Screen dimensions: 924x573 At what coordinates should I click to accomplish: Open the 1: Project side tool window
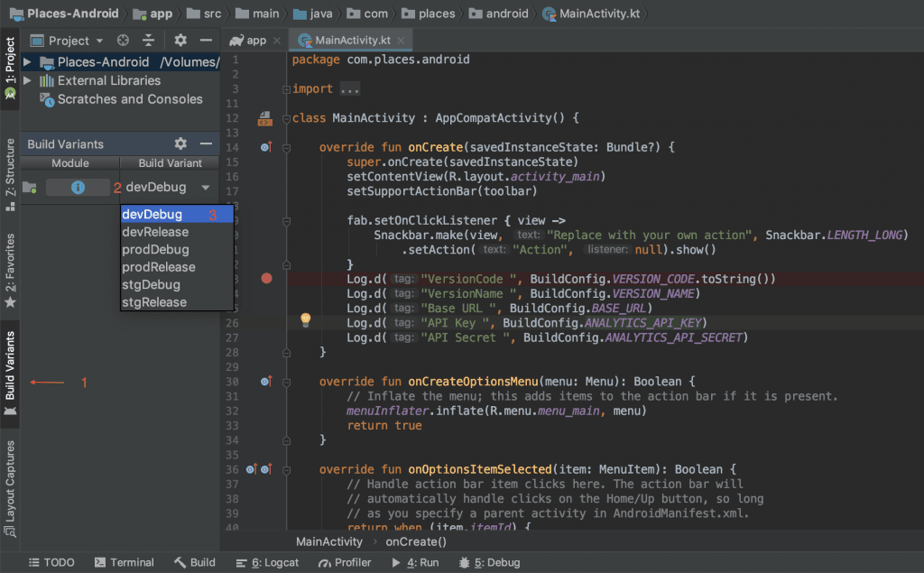10,68
